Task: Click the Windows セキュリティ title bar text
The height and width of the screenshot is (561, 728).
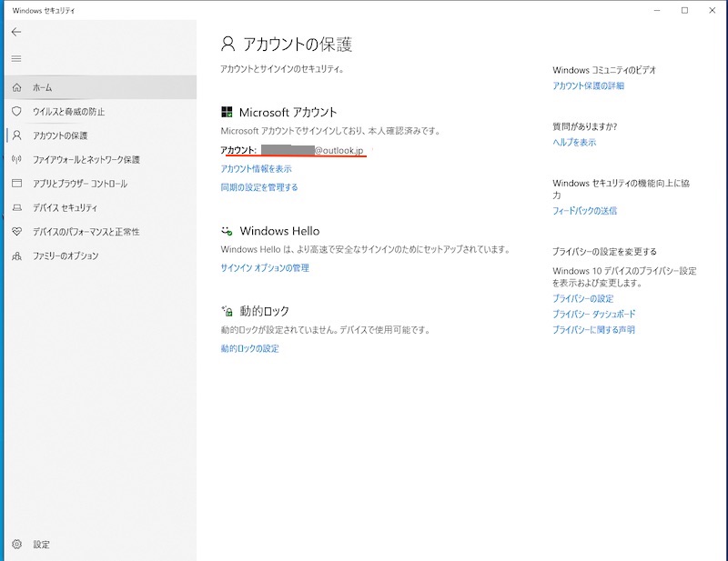Action: [44, 10]
